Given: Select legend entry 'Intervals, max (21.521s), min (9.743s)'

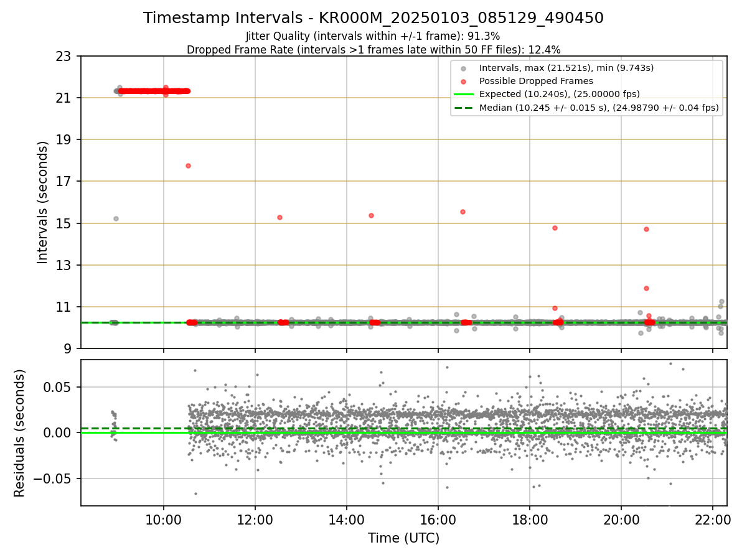Looking at the screenshot, I should coord(566,68).
